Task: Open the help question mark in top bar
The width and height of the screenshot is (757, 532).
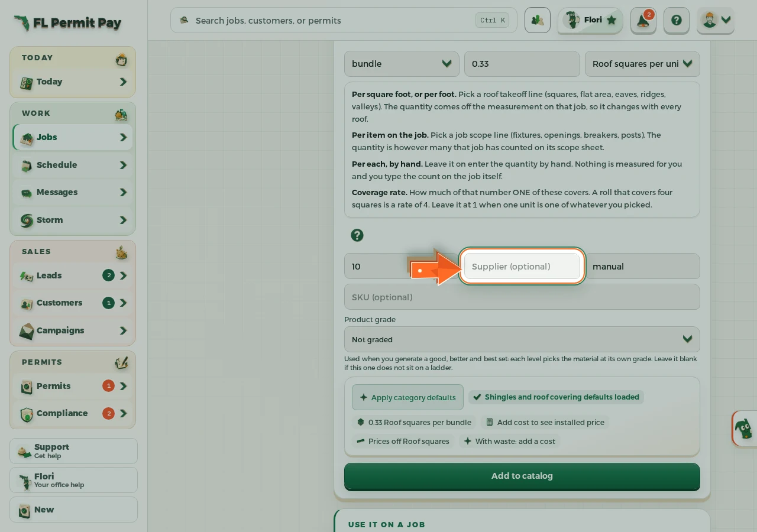Action: click(677, 20)
